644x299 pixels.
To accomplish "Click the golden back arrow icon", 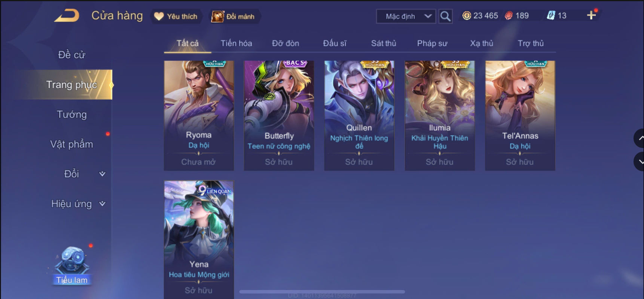I will 67,16.
